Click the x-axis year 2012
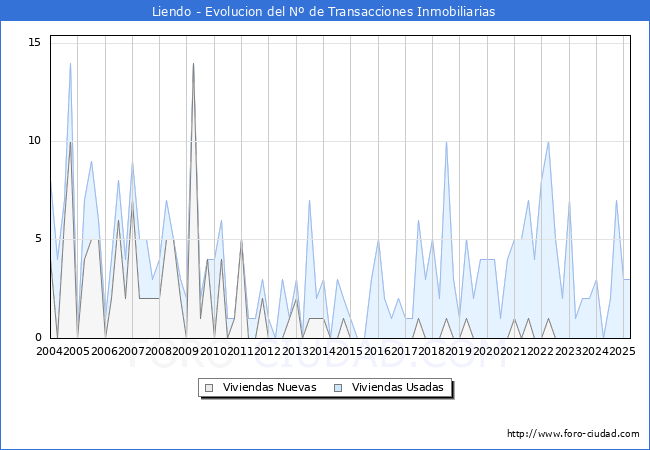 point(267,351)
